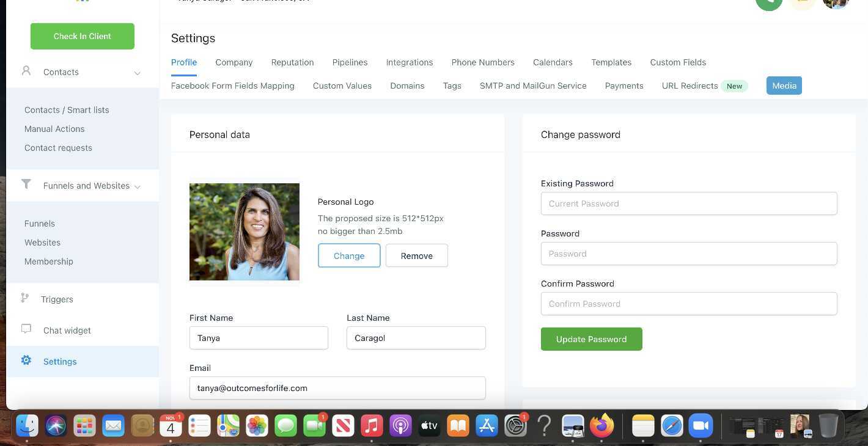This screenshot has width=868, height=446.
Task: Click Change to replace the personal logo
Action: click(349, 255)
